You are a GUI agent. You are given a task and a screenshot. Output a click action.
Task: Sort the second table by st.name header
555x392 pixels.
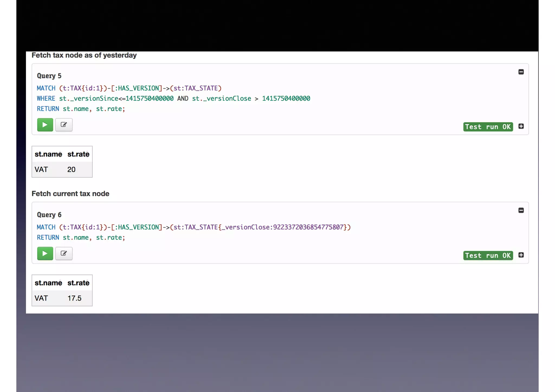[48, 283]
